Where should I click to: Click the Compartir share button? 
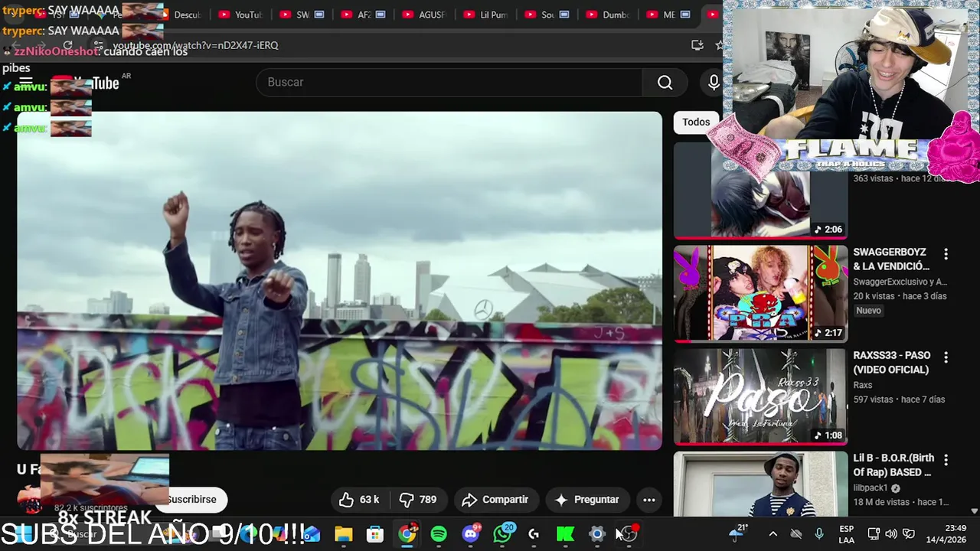click(496, 500)
